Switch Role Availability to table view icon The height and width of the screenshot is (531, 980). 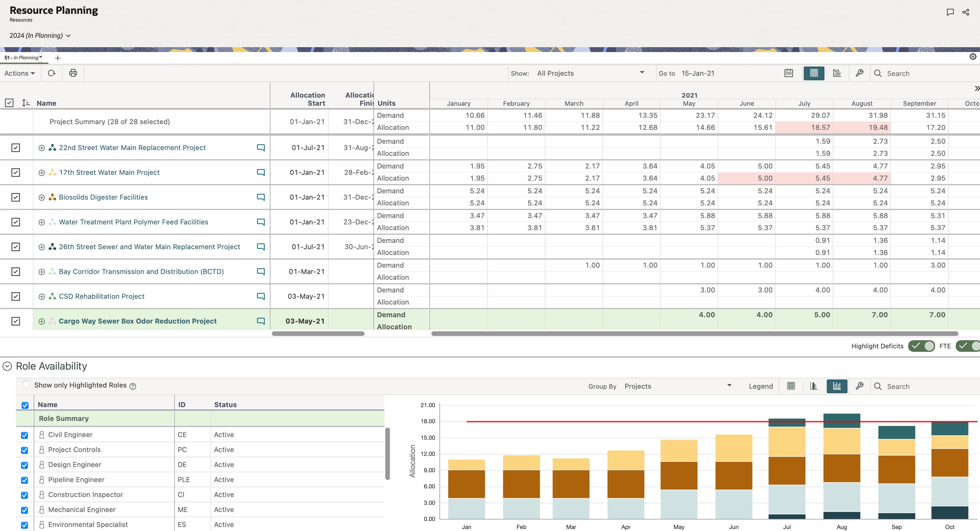tap(791, 386)
